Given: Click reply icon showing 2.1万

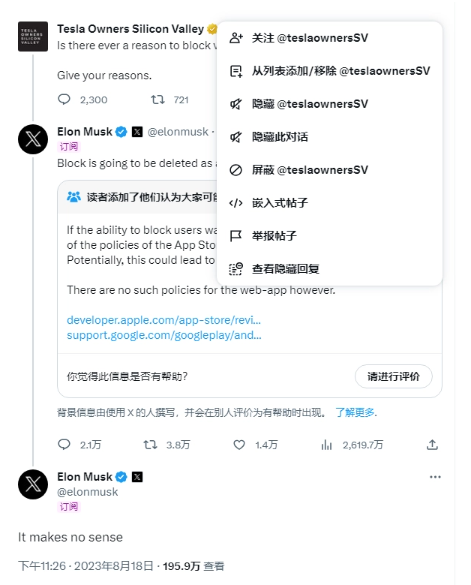Looking at the screenshot, I should click(x=64, y=444).
